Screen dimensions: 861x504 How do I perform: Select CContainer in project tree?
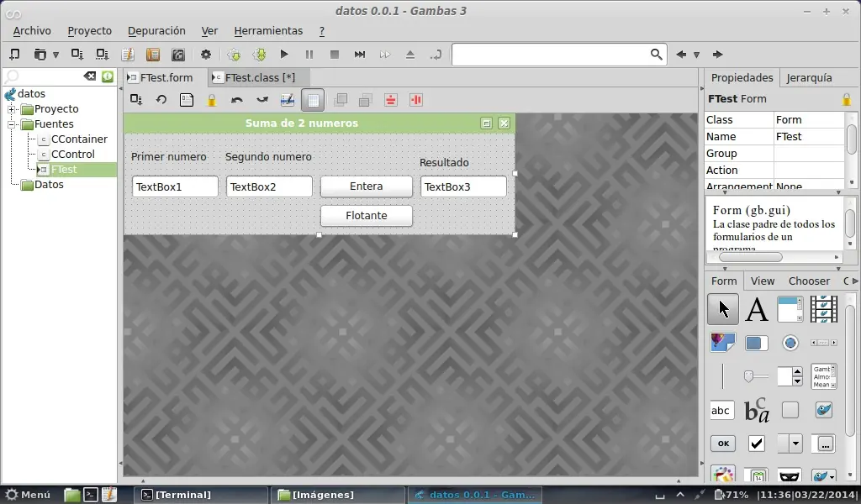78,139
